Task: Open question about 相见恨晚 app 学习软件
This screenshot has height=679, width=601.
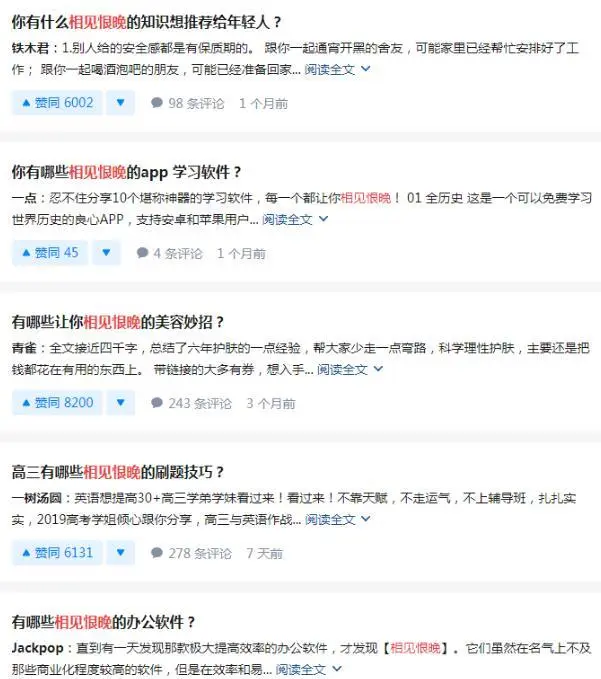Action: pos(126,172)
